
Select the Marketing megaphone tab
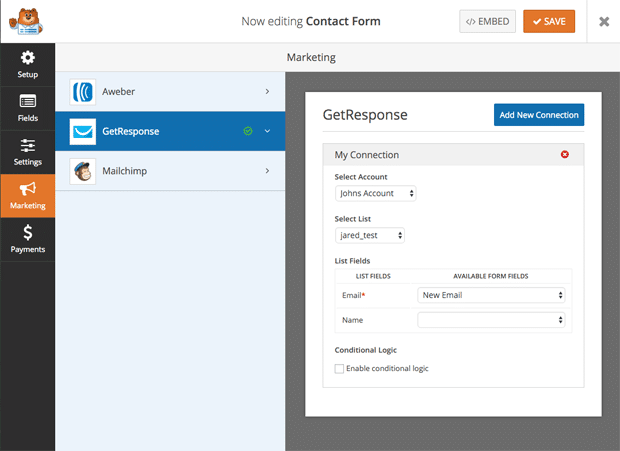tap(28, 196)
